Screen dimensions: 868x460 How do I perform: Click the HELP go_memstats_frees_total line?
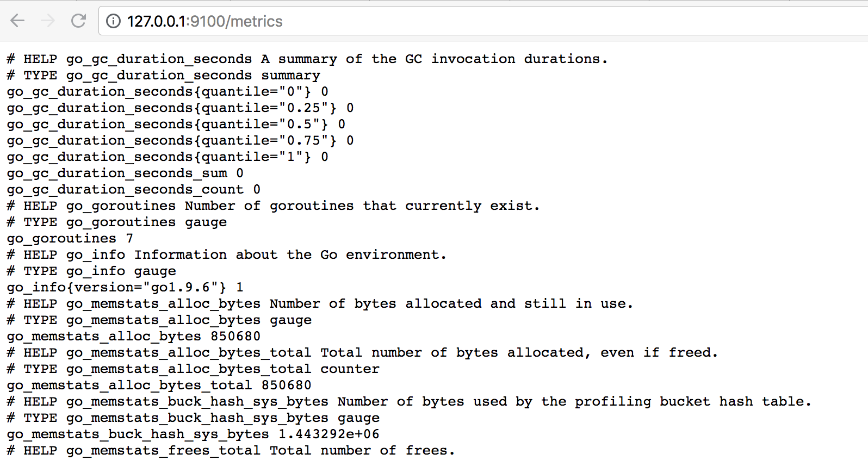(231, 451)
